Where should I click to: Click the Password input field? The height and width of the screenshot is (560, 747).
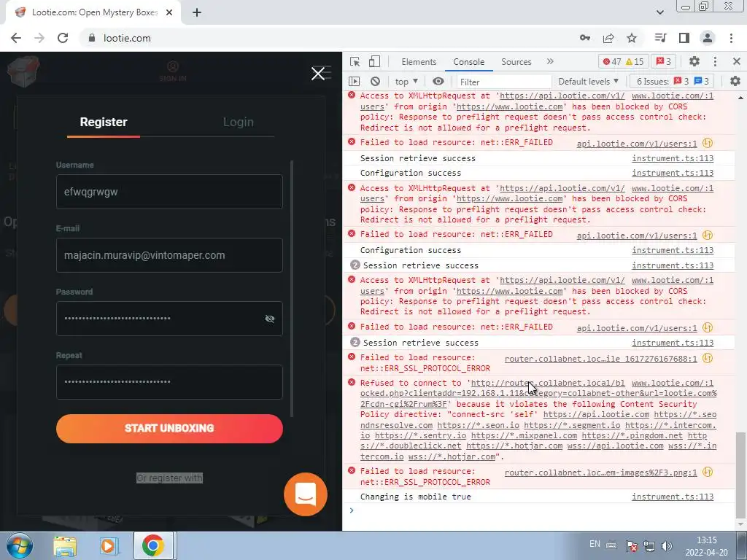tap(169, 319)
